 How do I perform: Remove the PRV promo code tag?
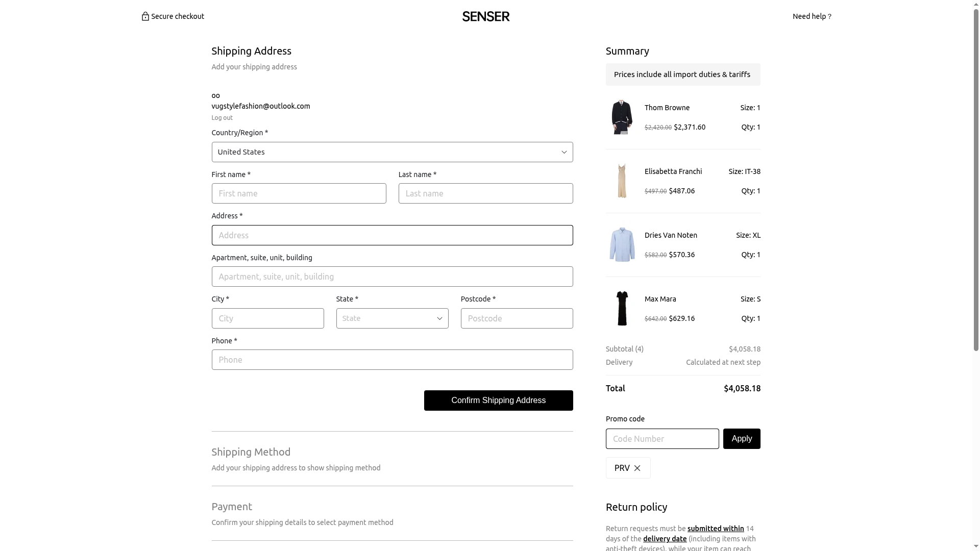[637, 468]
